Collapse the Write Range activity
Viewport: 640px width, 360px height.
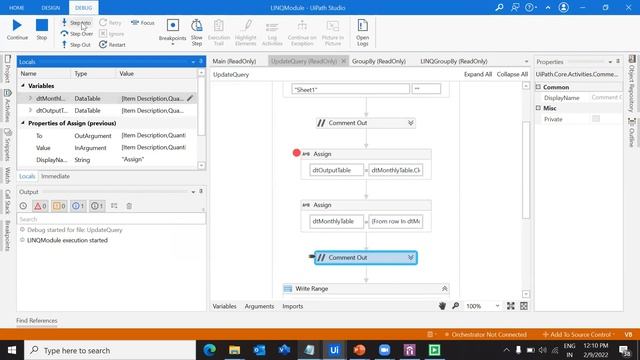click(x=444, y=289)
